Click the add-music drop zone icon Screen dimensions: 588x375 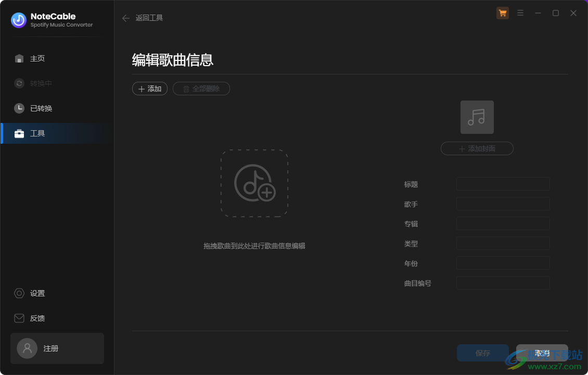click(x=254, y=183)
